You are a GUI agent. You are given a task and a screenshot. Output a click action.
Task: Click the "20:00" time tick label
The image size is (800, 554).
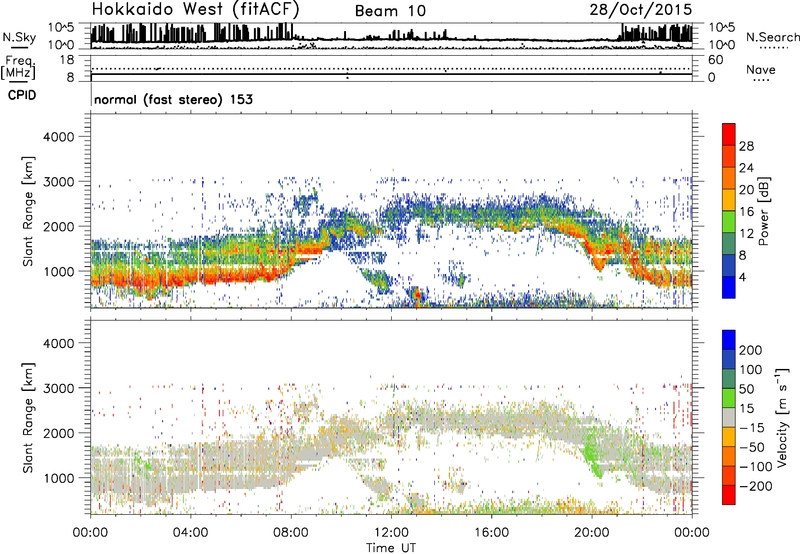592,533
